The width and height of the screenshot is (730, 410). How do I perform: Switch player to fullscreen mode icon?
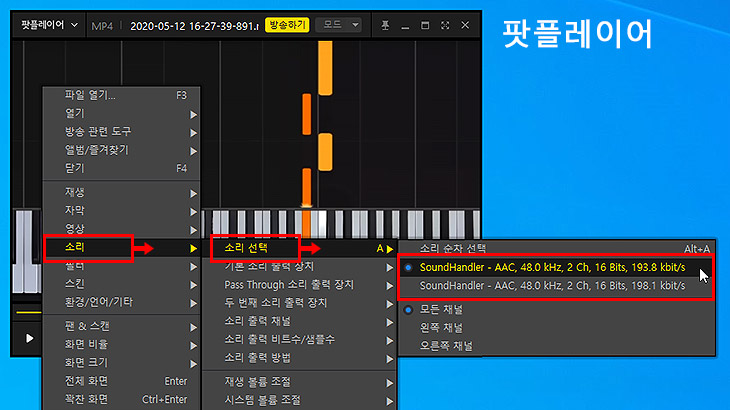click(x=445, y=26)
